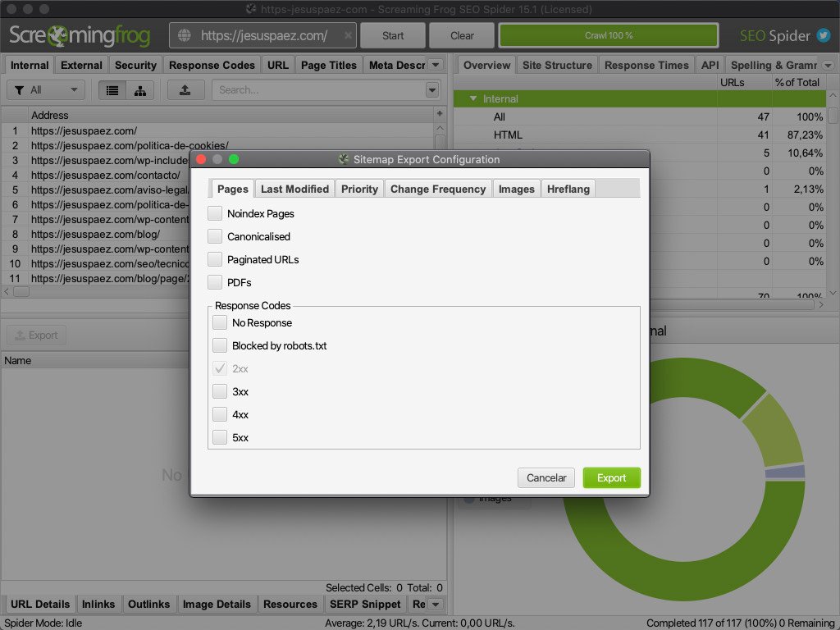Viewport: 840px width, 630px height.
Task: Open the Priority tab
Action: point(359,189)
